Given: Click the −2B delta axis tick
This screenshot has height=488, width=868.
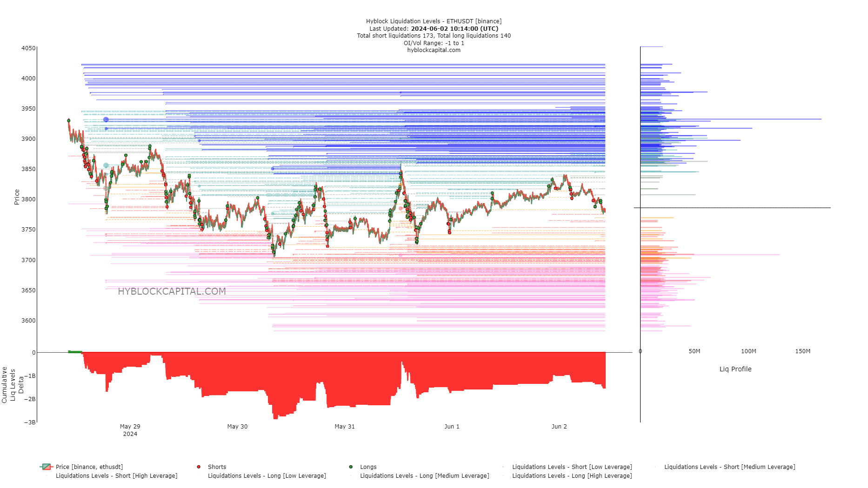Looking at the screenshot, I should click(30, 399).
